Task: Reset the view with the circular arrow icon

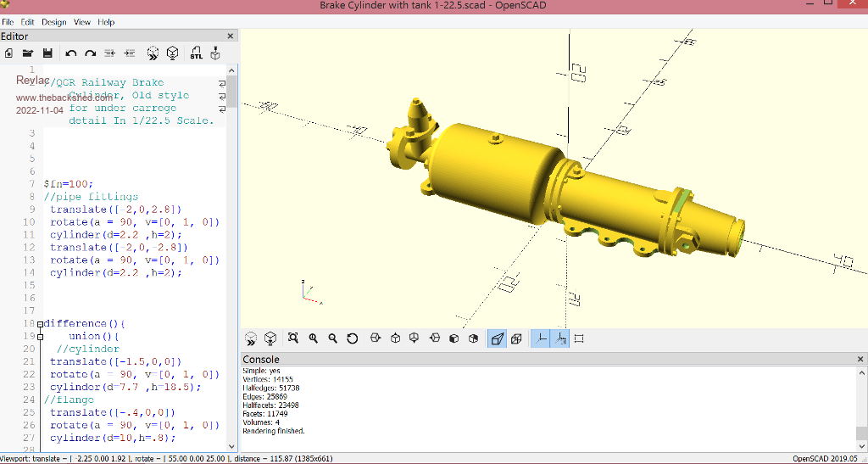Action: tap(353, 338)
